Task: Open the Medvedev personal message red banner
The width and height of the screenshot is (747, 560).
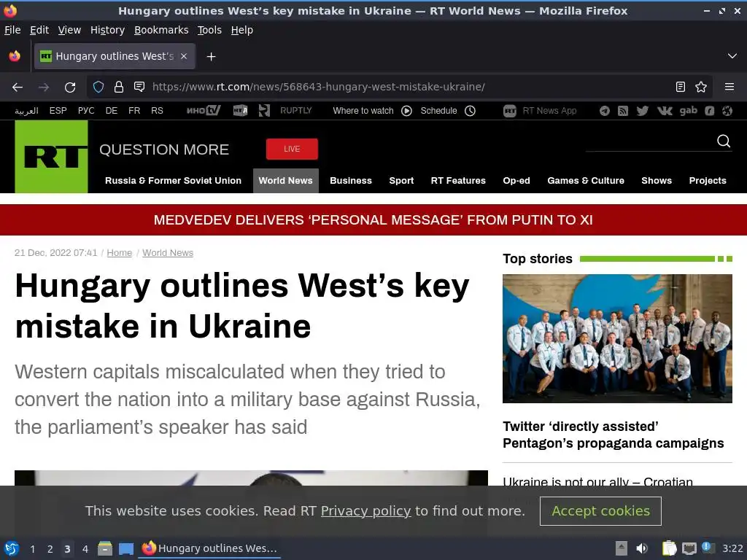Action: click(373, 220)
